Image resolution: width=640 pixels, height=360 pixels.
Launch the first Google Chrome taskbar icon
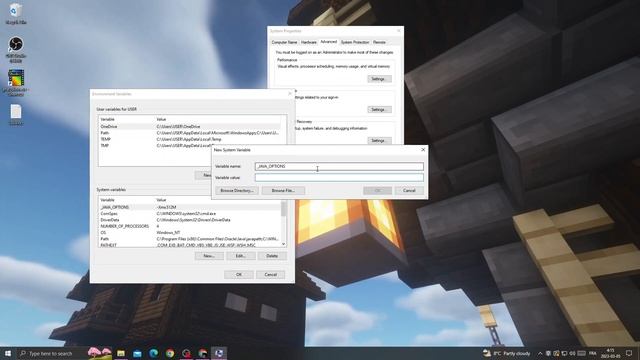[x=170, y=353]
